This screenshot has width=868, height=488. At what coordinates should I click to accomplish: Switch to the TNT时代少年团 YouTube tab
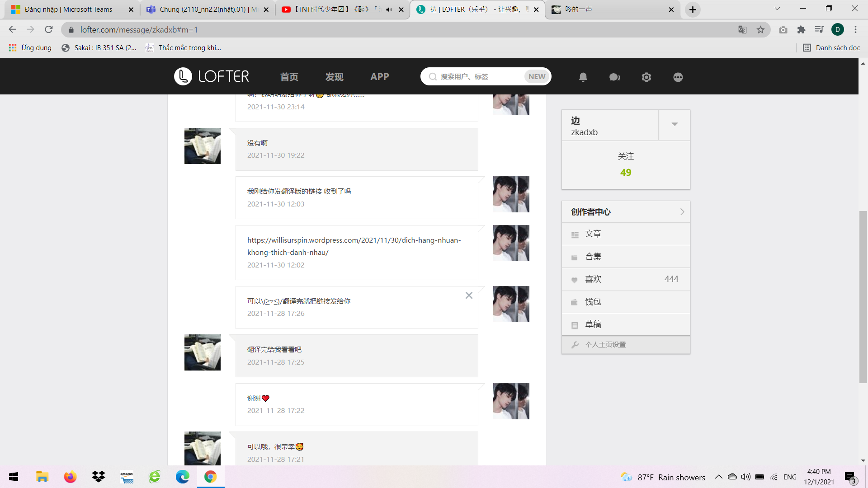(343, 9)
